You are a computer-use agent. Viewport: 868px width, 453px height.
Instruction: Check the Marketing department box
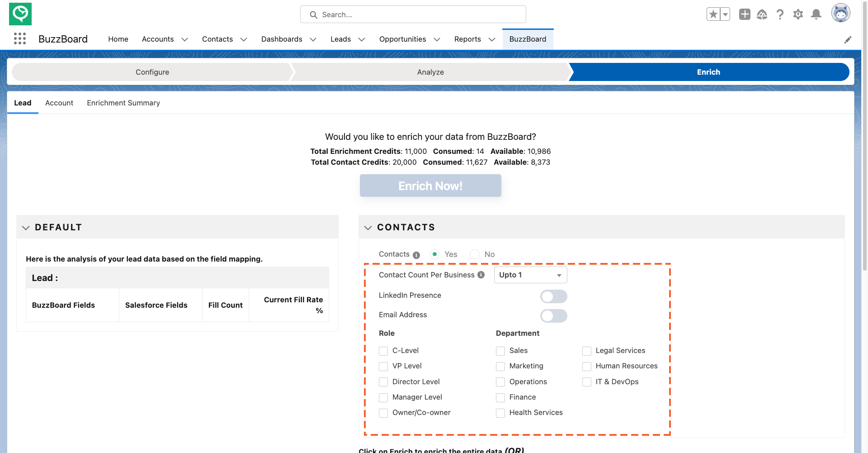(x=500, y=367)
